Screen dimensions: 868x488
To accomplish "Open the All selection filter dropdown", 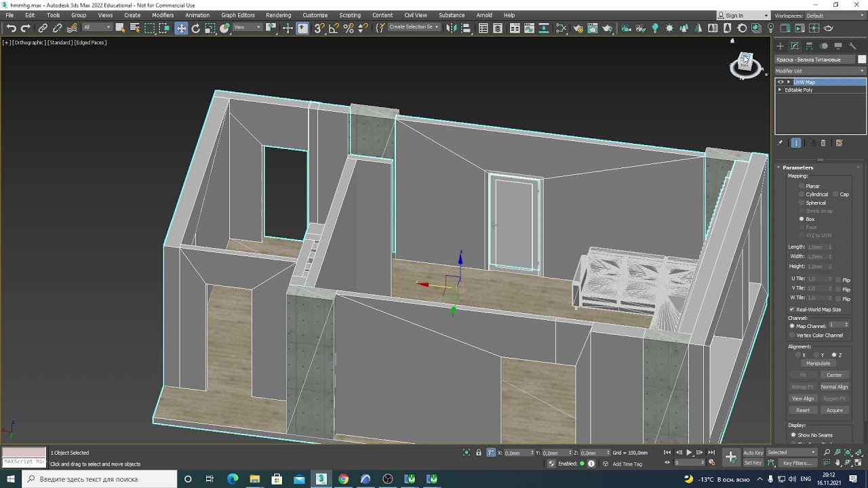I will pos(96,28).
